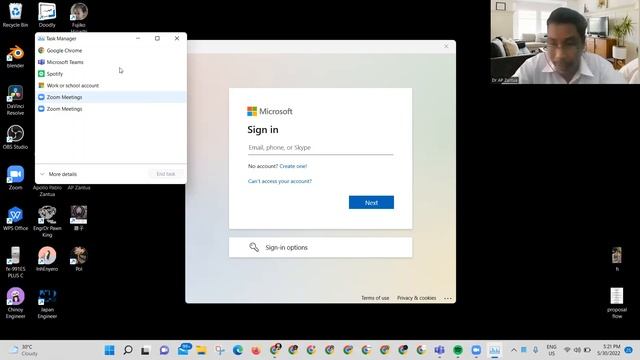640x360 pixels.
Task: Open the Windows Start menu
Action: [x=109, y=350]
